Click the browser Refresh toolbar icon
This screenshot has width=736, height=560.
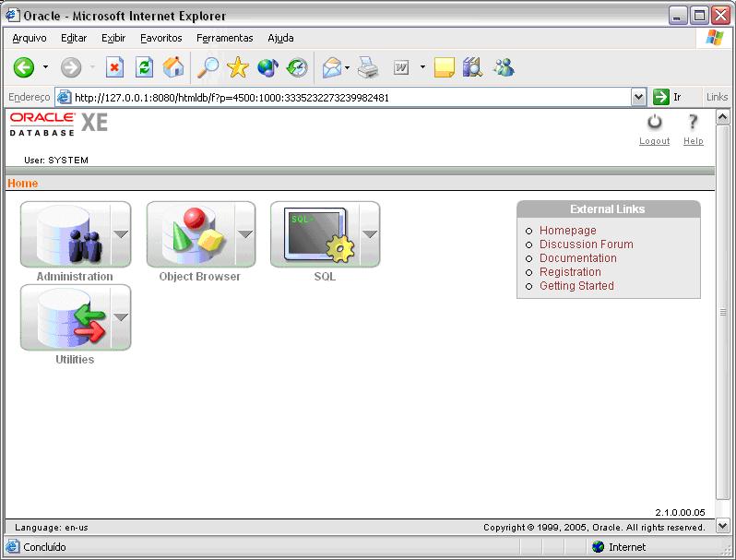pos(144,67)
